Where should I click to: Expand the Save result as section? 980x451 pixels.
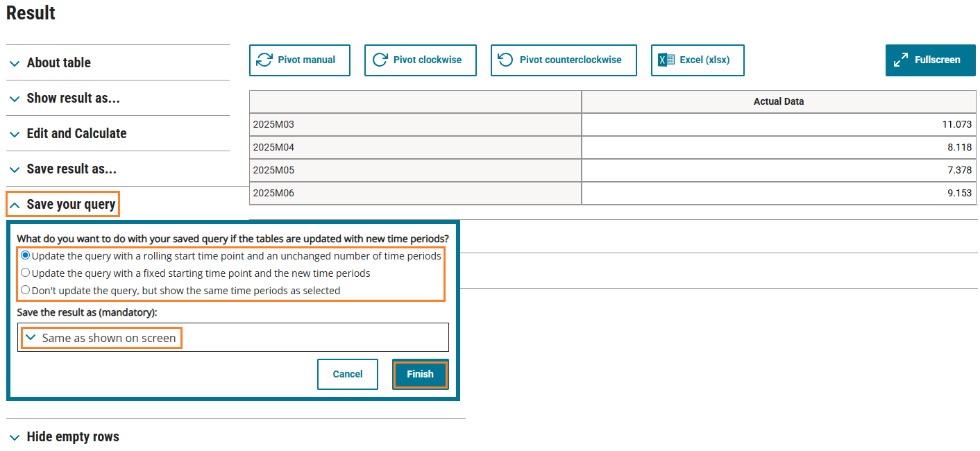click(71, 169)
